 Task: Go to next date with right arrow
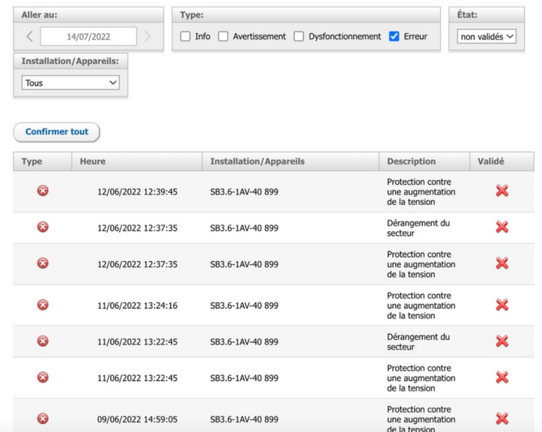click(148, 36)
